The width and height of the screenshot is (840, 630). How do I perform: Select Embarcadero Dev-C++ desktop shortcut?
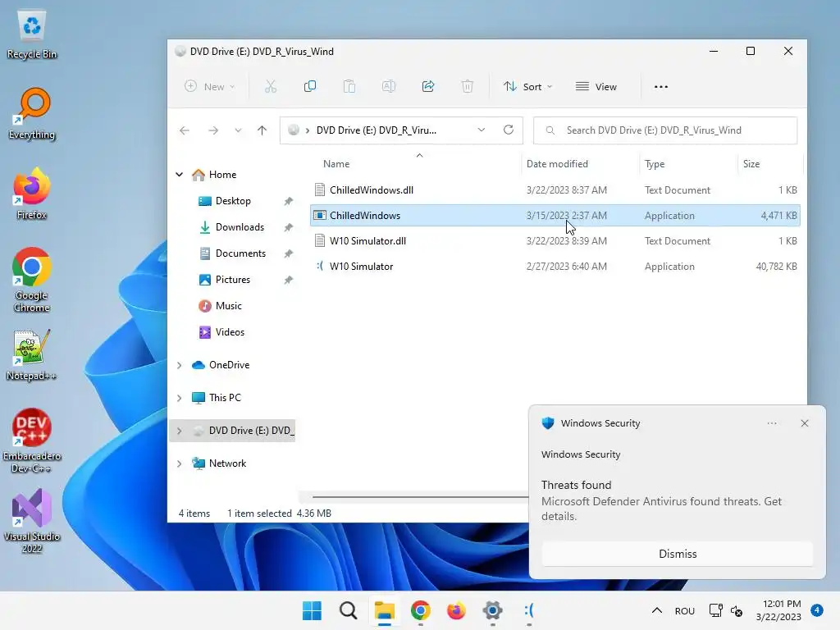[32, 441]
